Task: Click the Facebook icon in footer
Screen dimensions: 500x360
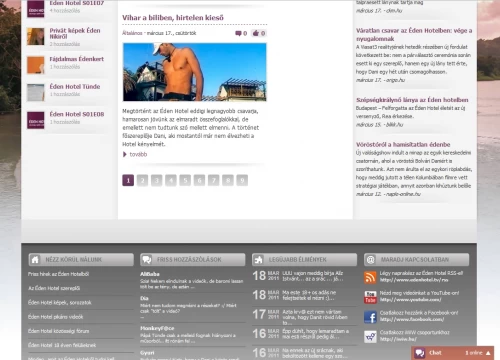Action: tap(370, 317)
